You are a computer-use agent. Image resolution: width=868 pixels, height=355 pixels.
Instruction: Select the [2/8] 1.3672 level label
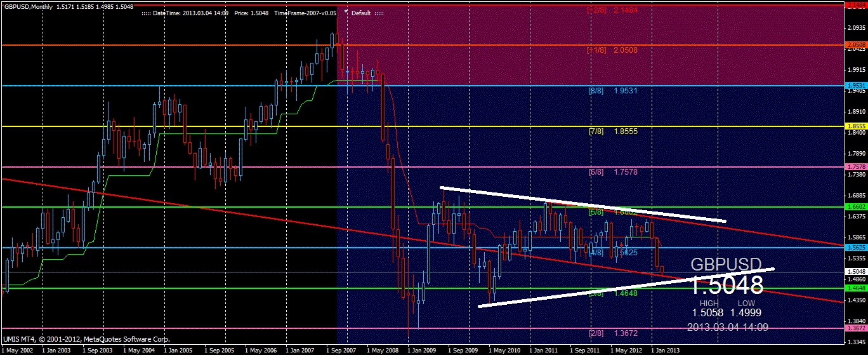614,333
